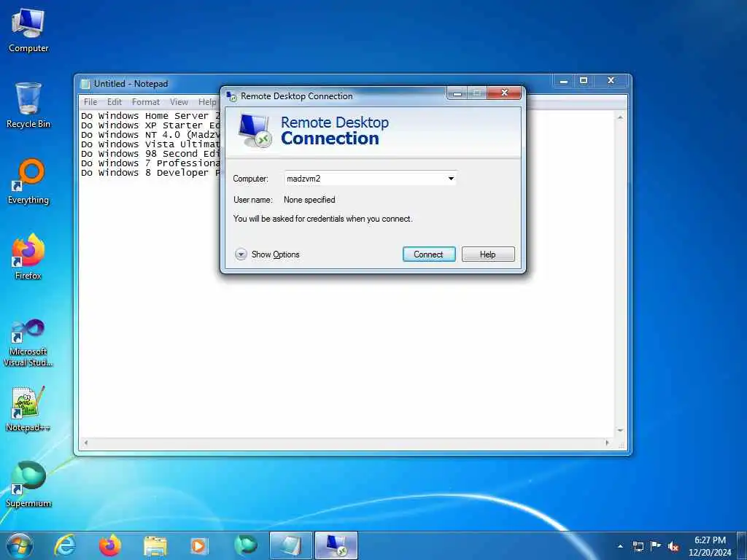747x560 pixels.
Task: Open the clock showing 6:27 PM
Action: point(710,546)
